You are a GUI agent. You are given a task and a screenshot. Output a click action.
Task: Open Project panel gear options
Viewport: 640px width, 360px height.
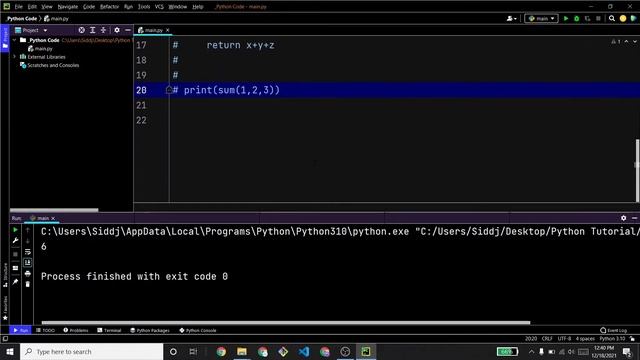pyautogui.click(x=117, y=30)
